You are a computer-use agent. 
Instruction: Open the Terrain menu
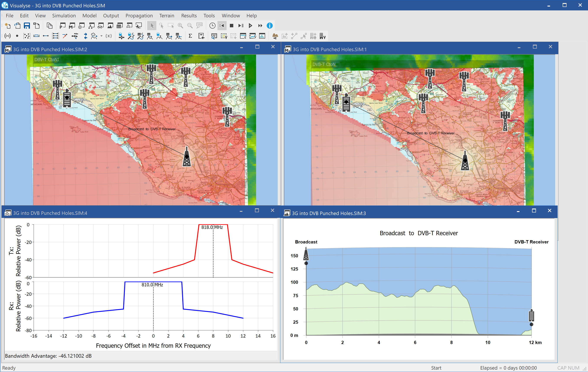[x=167, y=16]
